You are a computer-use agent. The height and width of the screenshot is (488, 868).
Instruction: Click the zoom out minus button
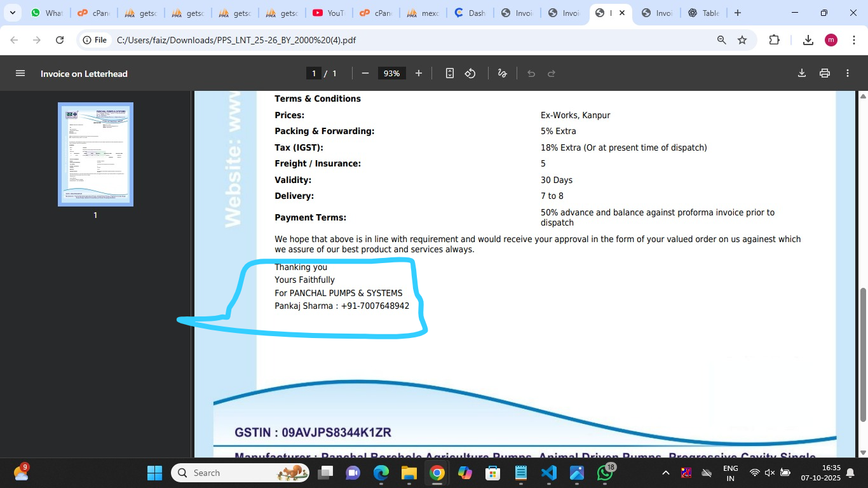365,74
